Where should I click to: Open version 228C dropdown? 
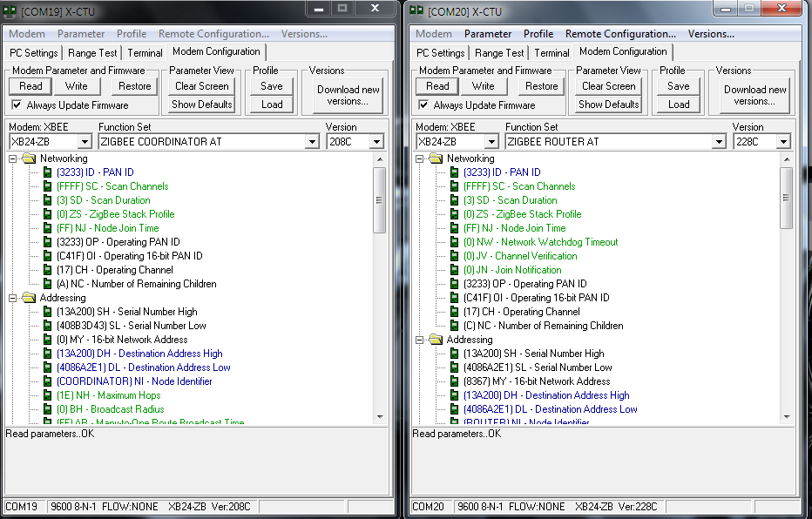783,142
